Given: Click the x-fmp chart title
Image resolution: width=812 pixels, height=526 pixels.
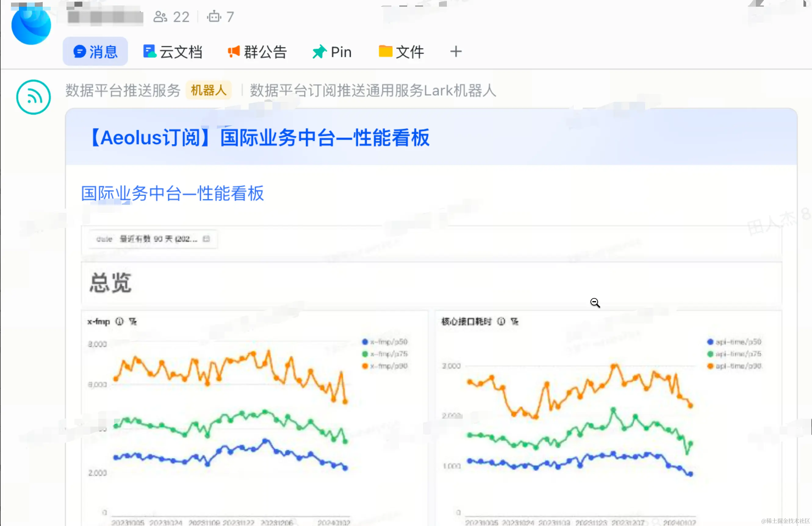Looking at the screenshot, I should click(x=99, y=322).
